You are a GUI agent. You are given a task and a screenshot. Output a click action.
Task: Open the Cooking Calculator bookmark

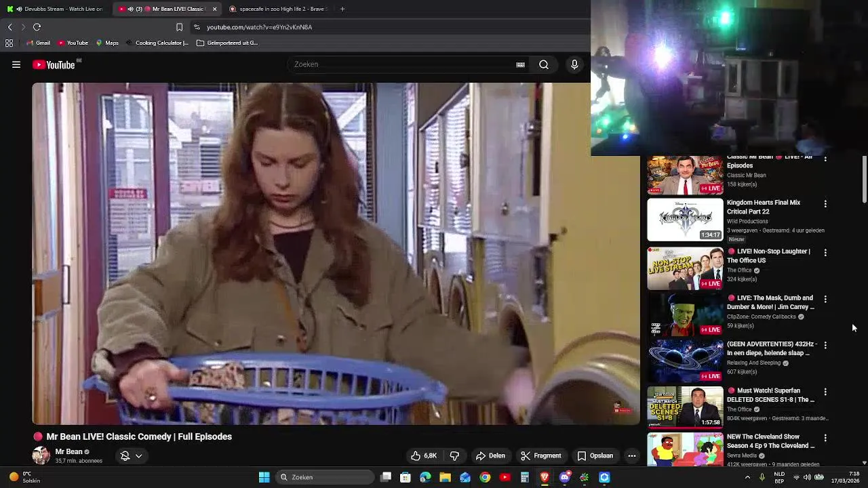pos(157,43)
